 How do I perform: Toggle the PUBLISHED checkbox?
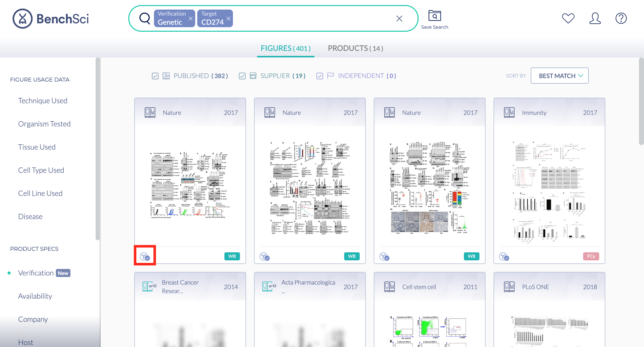[x=155, y=76]
